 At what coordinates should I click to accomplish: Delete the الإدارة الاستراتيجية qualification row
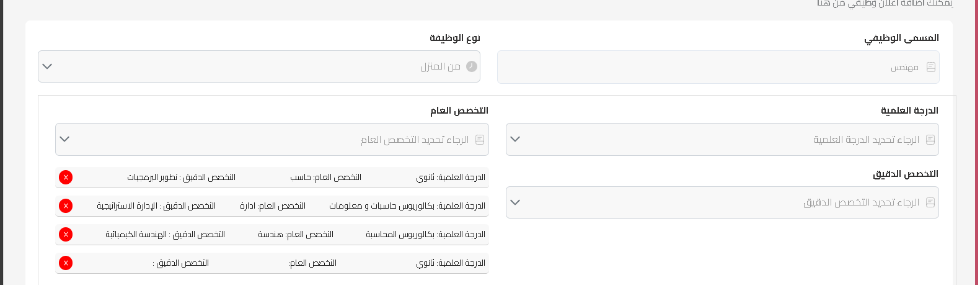pyautogui.click(x=66, y=206)
